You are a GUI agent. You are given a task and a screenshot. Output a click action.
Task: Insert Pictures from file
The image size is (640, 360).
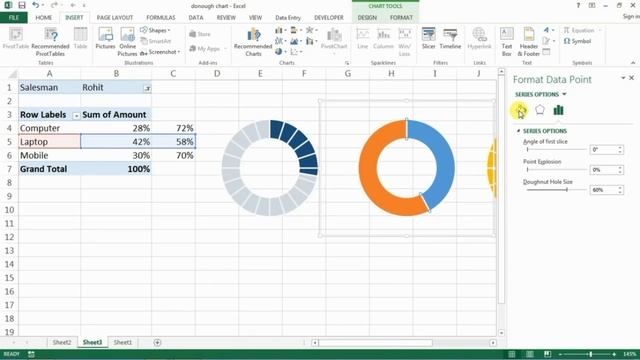pyautogui.click(x=105, y=39)
